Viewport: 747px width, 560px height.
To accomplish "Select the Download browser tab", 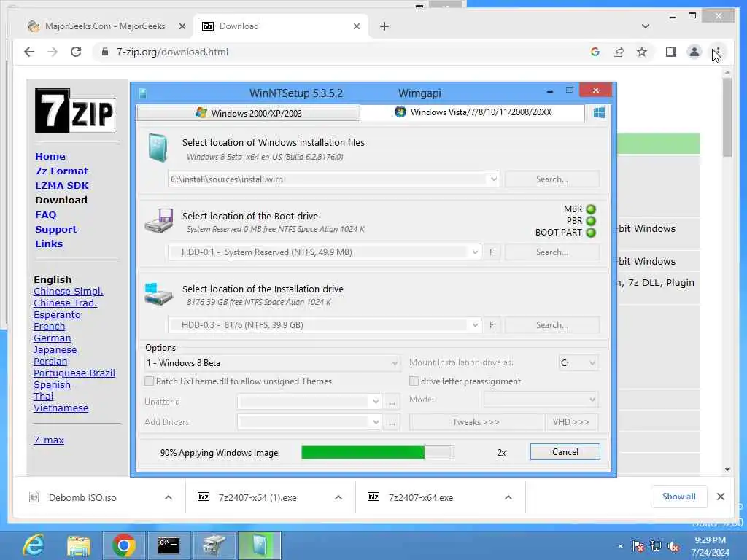I will tap(279, 26).
